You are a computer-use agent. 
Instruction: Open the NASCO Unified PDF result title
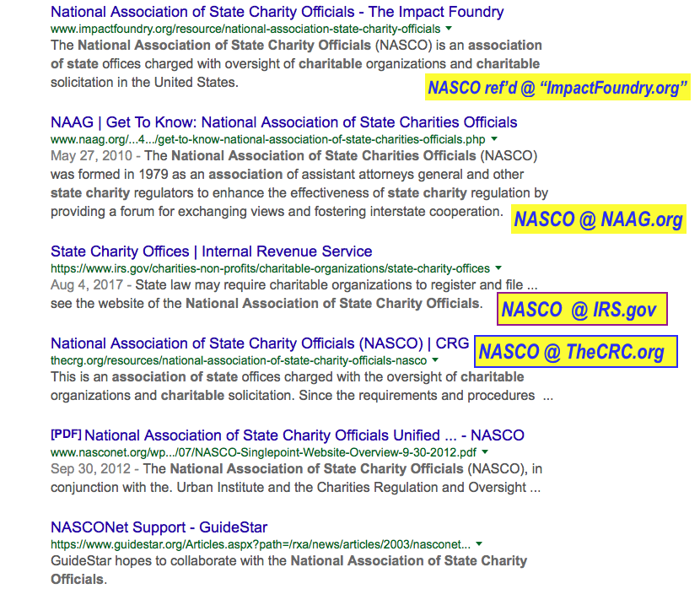304,435
